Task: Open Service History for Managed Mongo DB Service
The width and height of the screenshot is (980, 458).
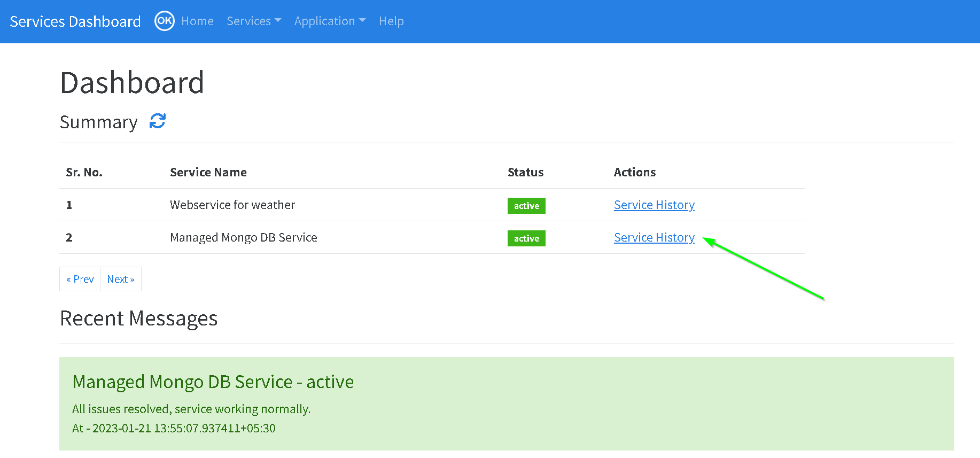Action: [654, 237]
